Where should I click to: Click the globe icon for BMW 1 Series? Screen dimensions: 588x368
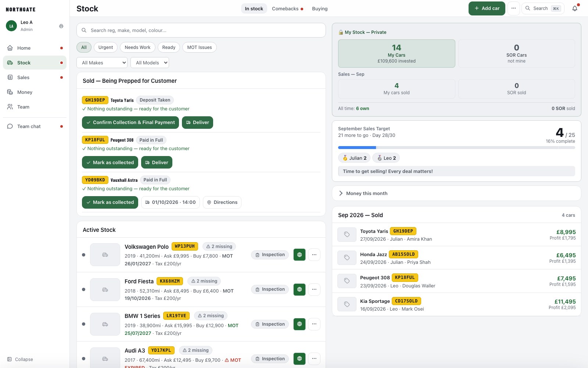pyautogui.click(x=300, y=324)
